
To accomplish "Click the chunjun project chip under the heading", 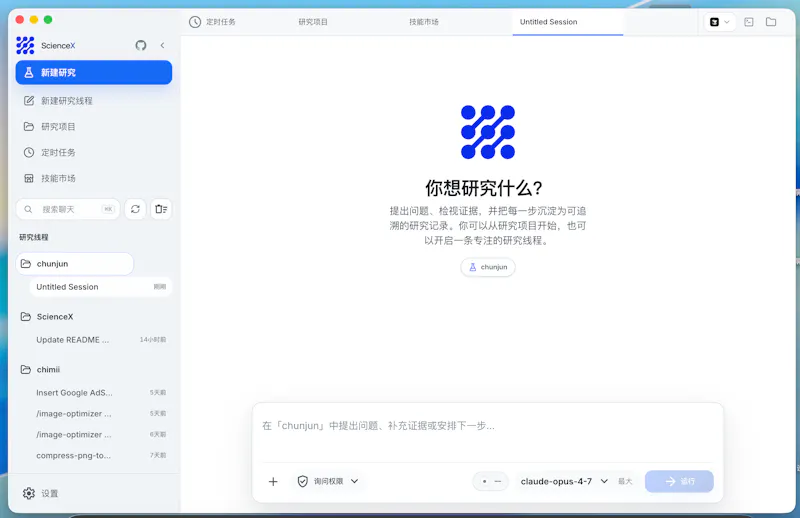I will pos(488,267).
